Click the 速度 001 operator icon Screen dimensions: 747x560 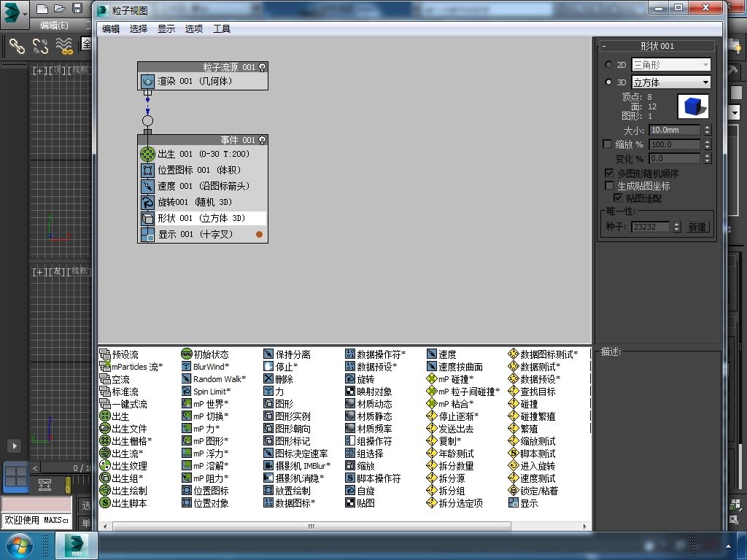(x=147, y=186)
